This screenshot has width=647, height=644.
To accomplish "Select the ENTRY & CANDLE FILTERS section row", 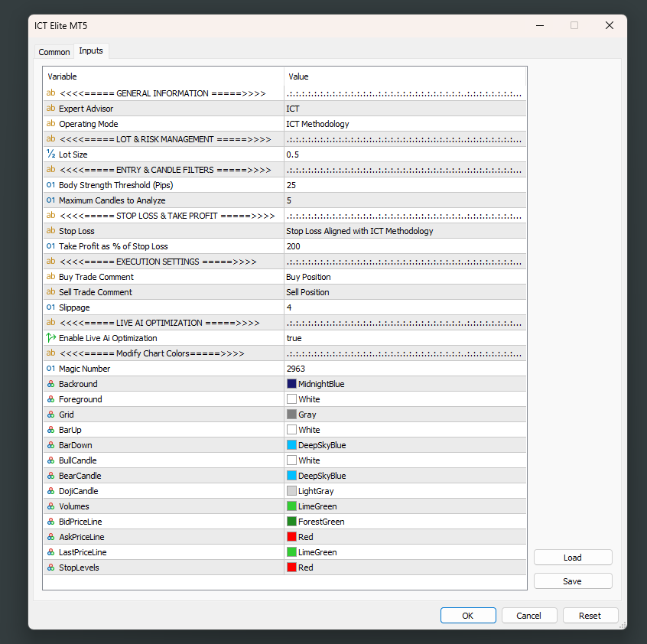I will click(284, 170).
